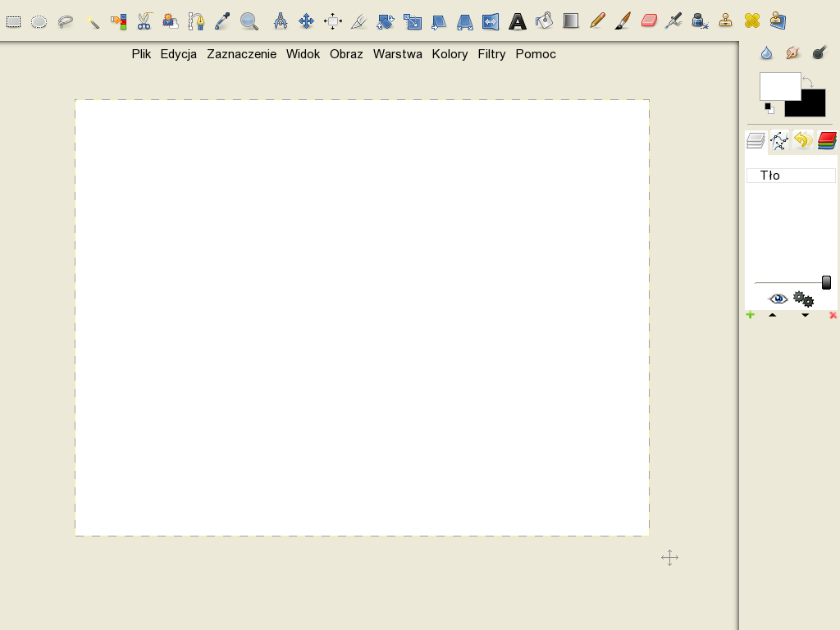Activate the Zoom magnifier tool

(249, 21)
